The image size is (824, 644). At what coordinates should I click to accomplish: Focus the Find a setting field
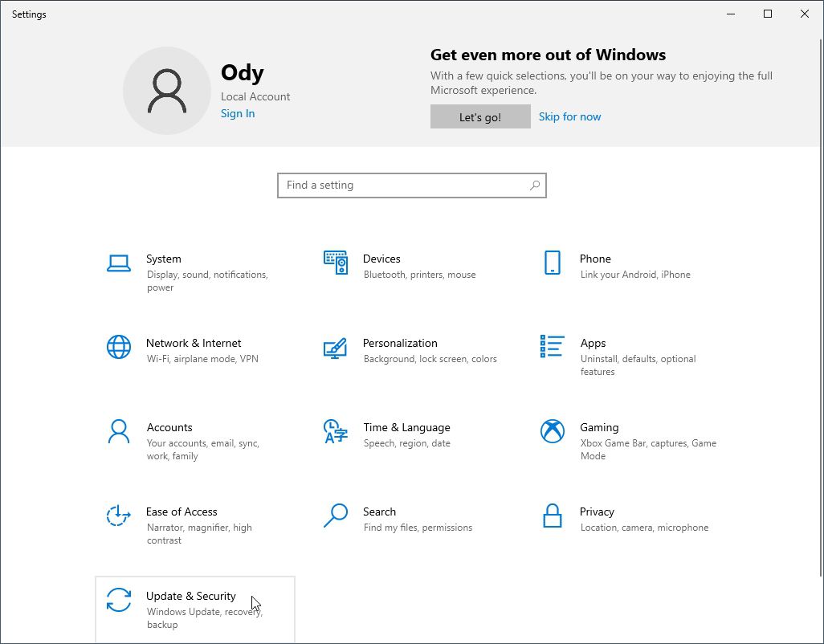tap(412, 185)
